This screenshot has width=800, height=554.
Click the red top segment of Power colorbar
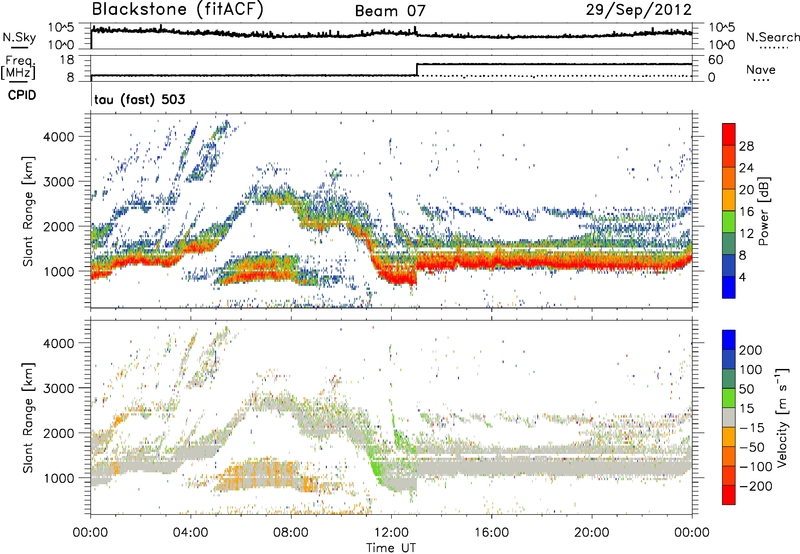tap(729, 134)
